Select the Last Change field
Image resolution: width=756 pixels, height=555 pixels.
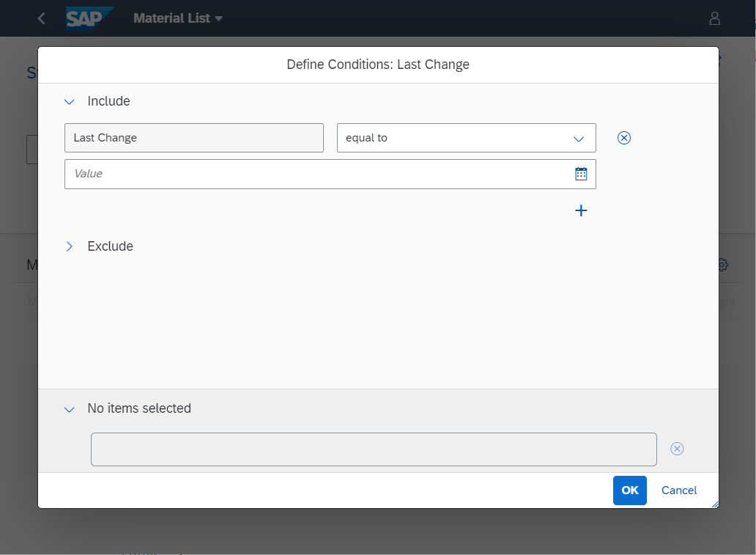pyautogui.click(x=193, y=137)
